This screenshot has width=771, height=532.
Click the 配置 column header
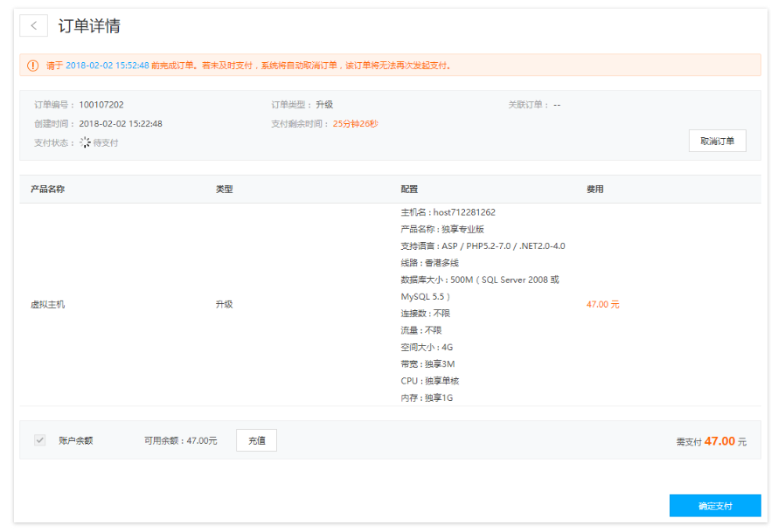point(409,190)
